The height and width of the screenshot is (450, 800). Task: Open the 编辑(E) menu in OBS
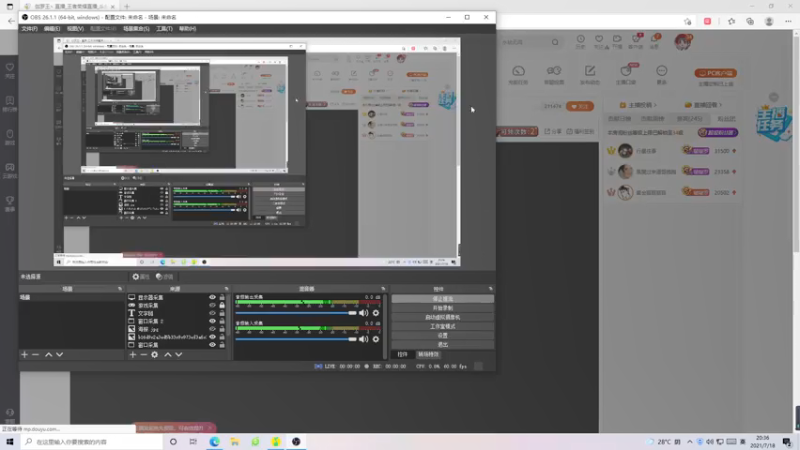coord(52,29)
